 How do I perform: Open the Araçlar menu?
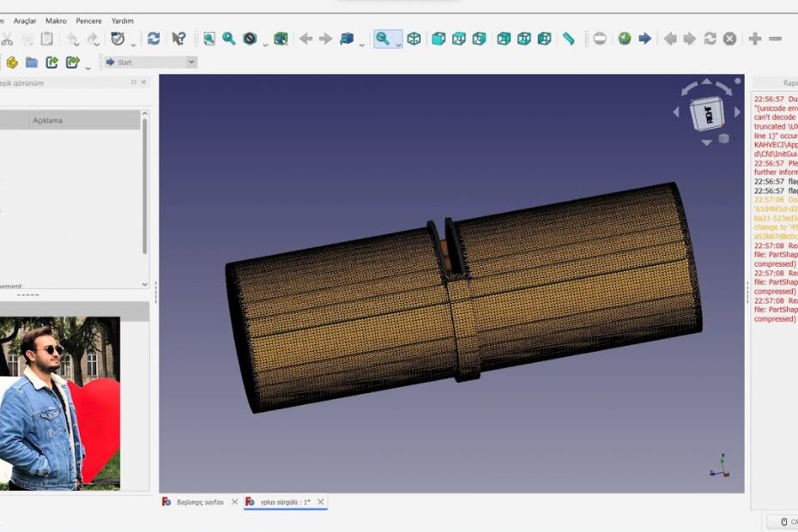click(x=25, y=21)
